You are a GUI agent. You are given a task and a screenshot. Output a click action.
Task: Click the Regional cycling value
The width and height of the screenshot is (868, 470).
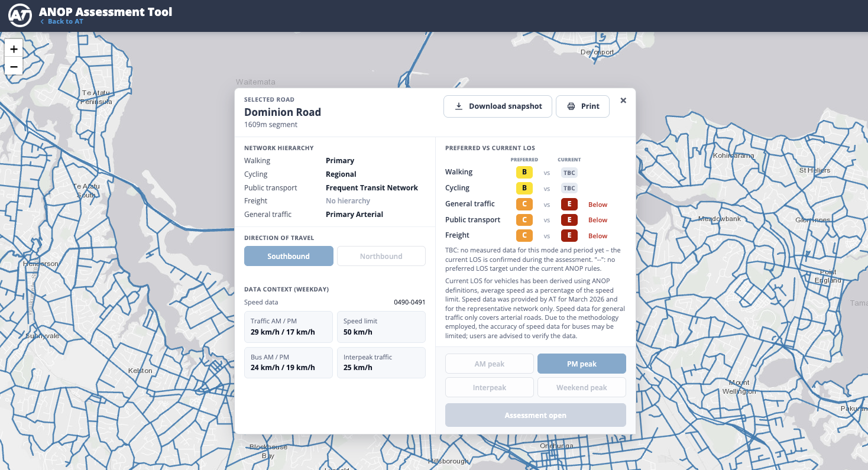341,174
